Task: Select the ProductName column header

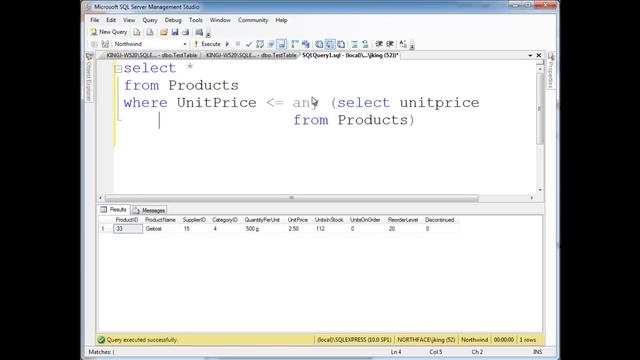Action: tap(160, 220)
